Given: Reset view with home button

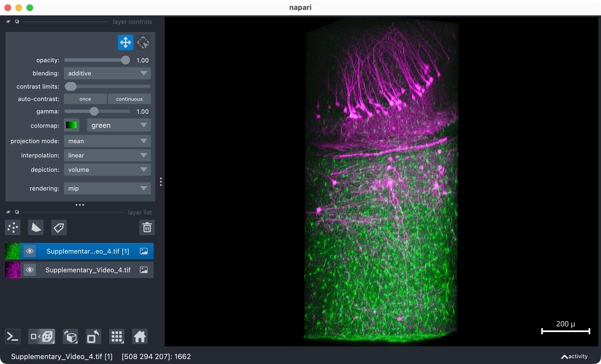Looking at the screenshot, I should (x=140, y=336).
